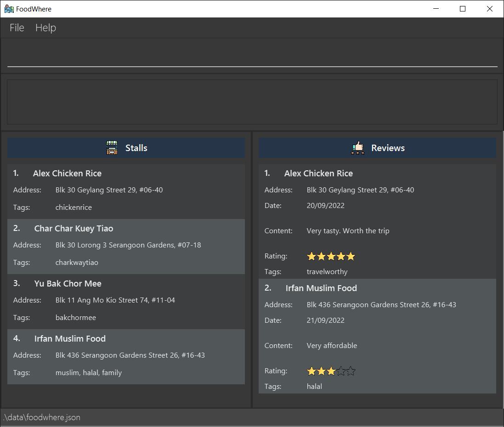This screenshot has width=504, height=427.
Task: Click the content 'Very affordable'
Action: (x=332, y=346)
